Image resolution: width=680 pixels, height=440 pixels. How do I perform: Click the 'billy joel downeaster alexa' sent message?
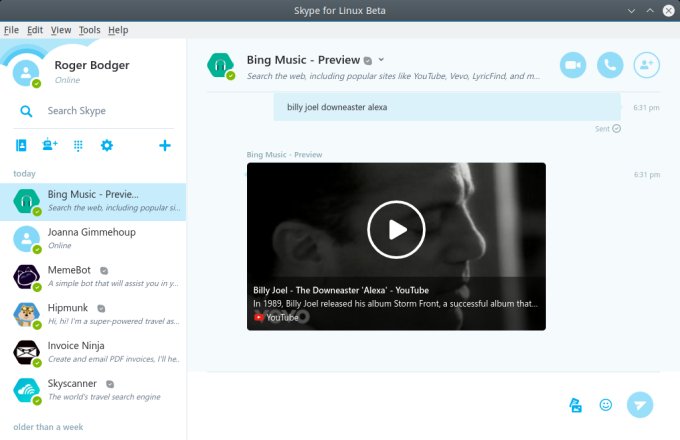click(447, 107)
